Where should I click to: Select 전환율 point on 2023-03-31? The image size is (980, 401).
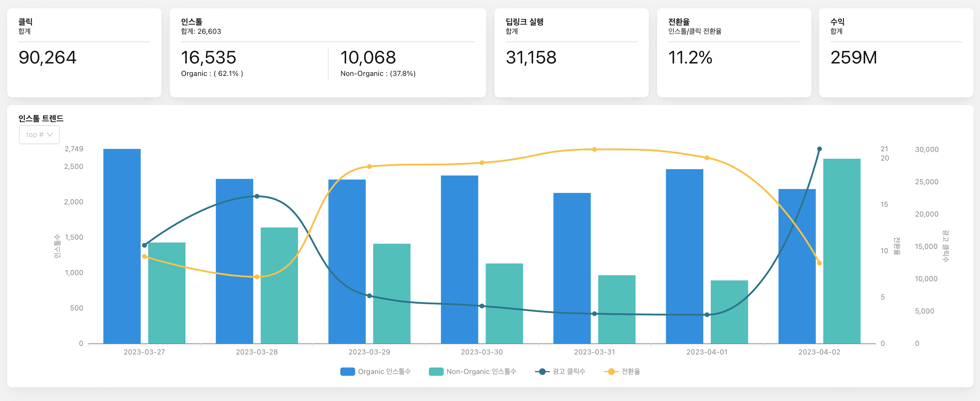pyautogui.click(x=594, y=149)
